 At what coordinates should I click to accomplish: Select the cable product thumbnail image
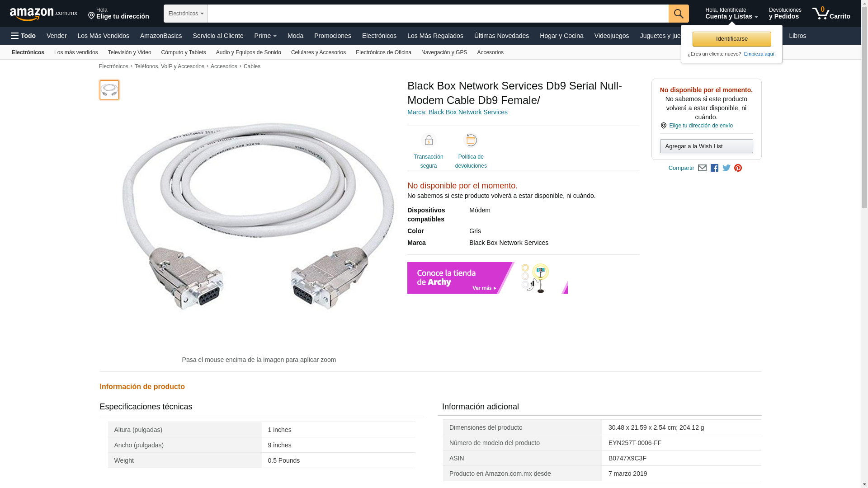[x=109, y=90]
